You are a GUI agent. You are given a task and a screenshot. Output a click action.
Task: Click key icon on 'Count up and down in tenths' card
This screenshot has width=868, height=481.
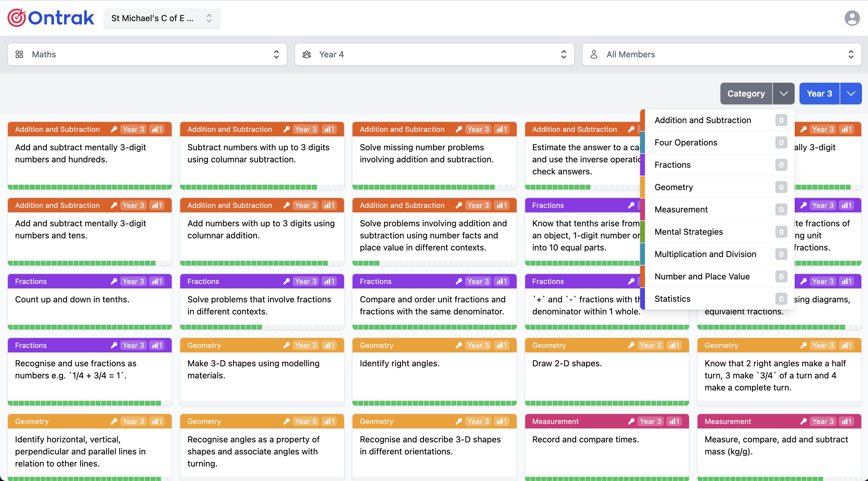pos(114,281)
